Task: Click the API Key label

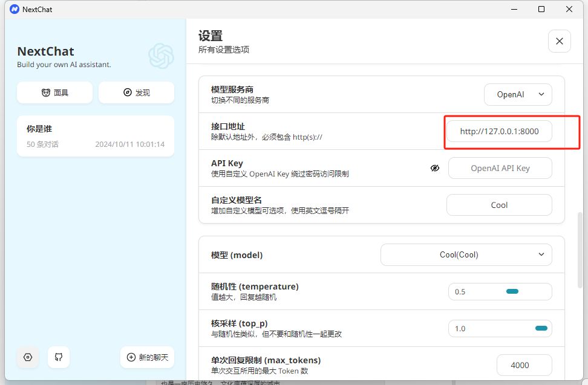Action: (227, 163)
